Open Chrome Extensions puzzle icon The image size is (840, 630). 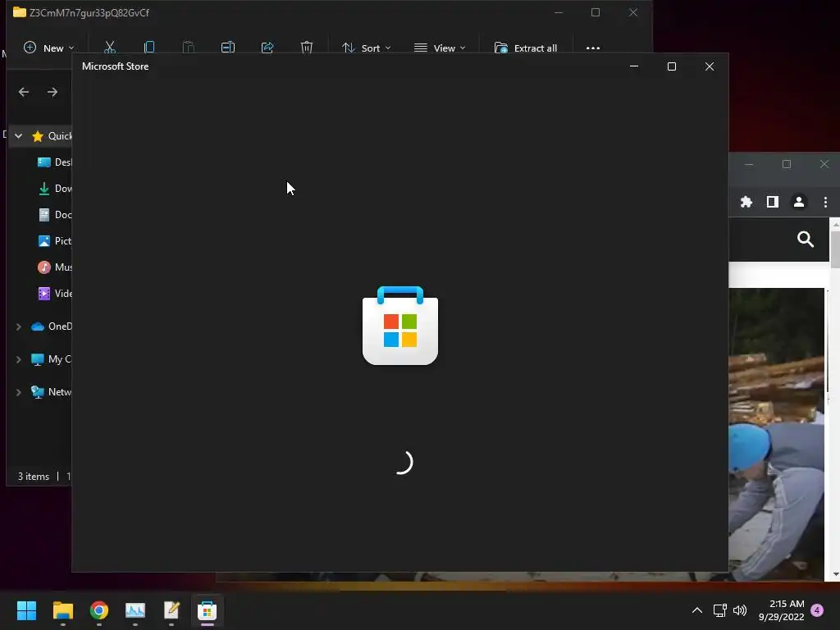746,202
